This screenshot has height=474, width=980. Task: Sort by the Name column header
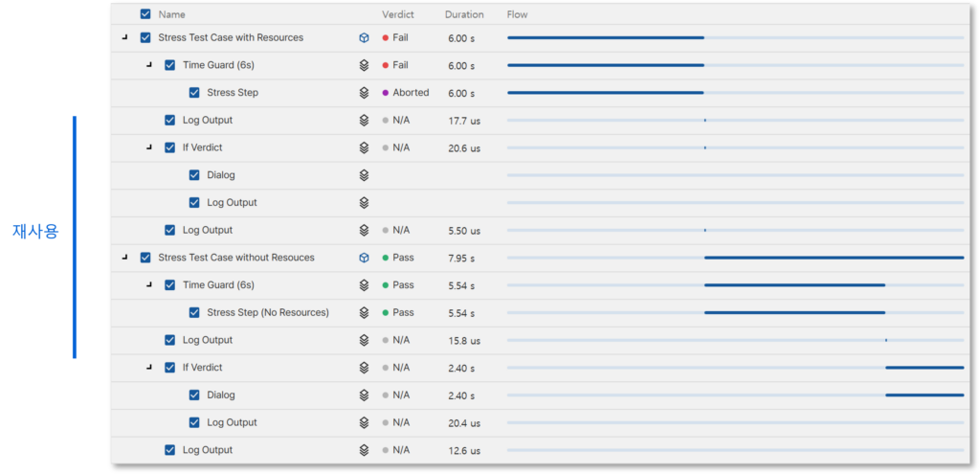click(172, 14)
